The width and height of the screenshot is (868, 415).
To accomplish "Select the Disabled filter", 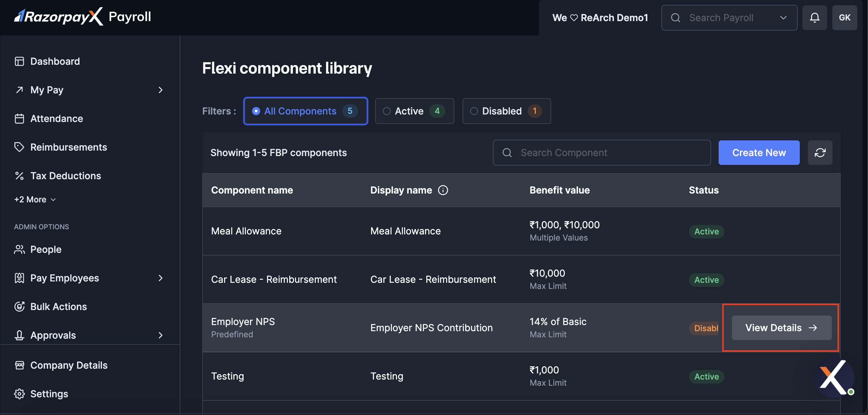I will click(506, 111).
